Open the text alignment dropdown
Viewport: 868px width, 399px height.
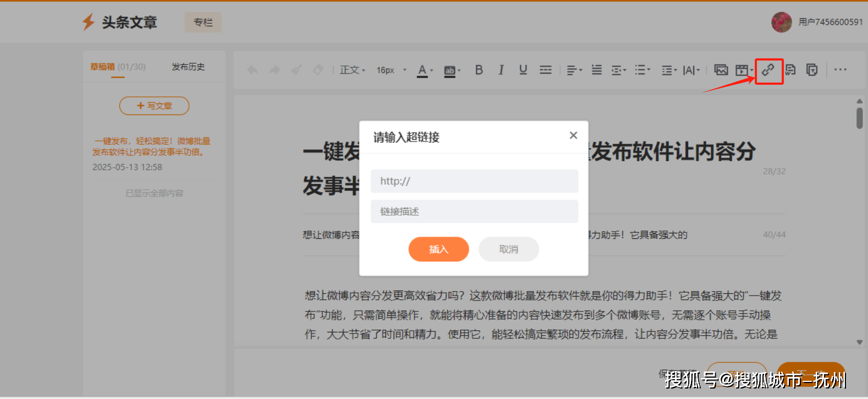tap(574, 70)
